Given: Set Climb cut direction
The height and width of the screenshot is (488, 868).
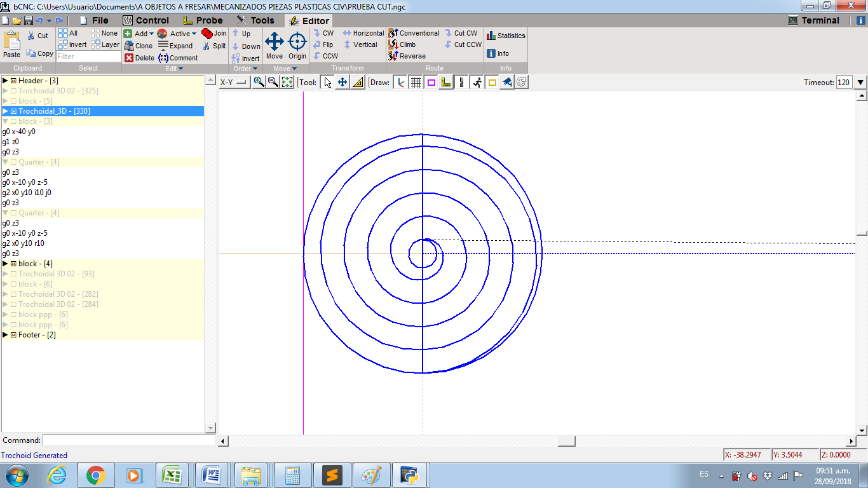Looking at the screenshot, I should point(402,44).
